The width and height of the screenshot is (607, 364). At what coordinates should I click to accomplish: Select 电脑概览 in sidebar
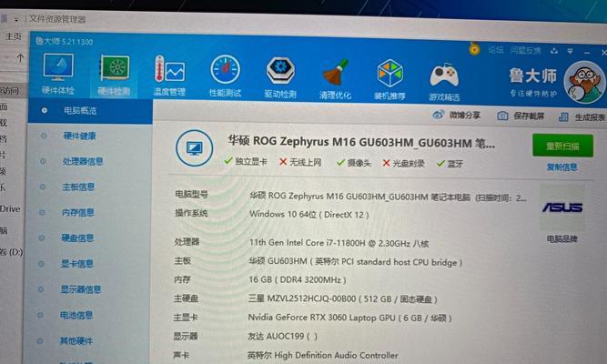[x=90, y=111]
